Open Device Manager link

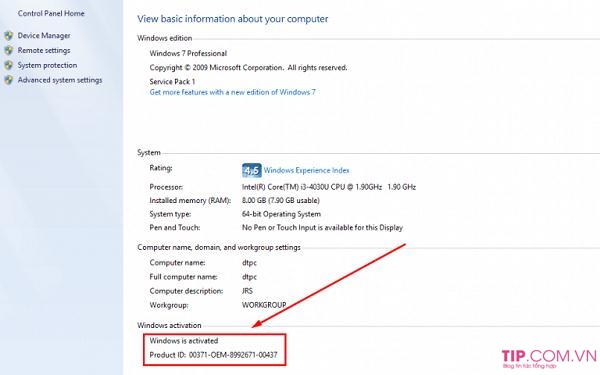44,36
